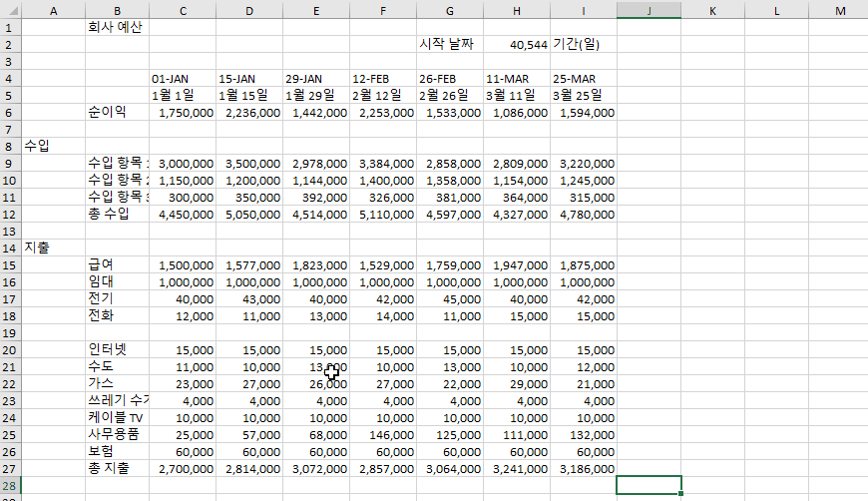
Task: Select the 01-JAN date cell
Action: tap(183, 79)
